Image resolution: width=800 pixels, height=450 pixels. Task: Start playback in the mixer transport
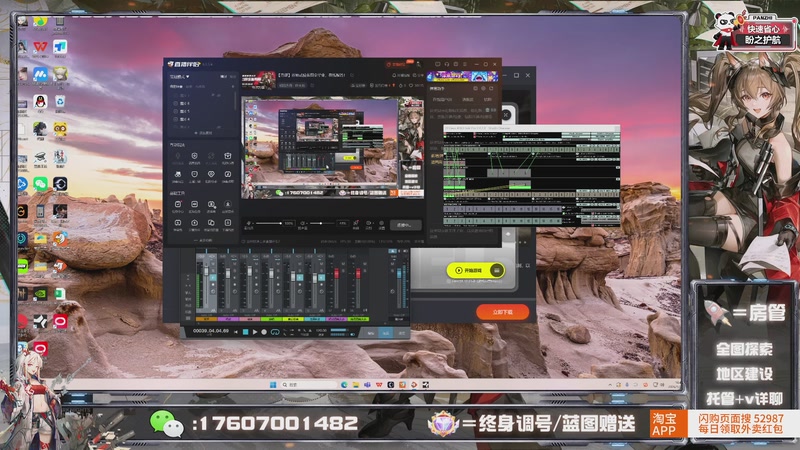tap(255, 332)
